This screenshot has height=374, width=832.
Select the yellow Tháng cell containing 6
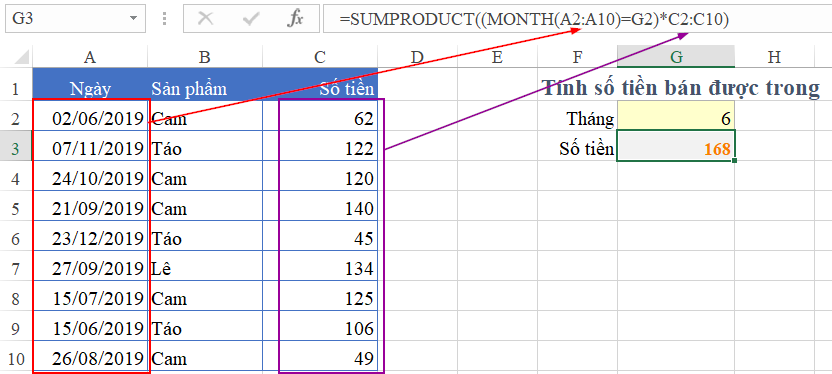676,118
